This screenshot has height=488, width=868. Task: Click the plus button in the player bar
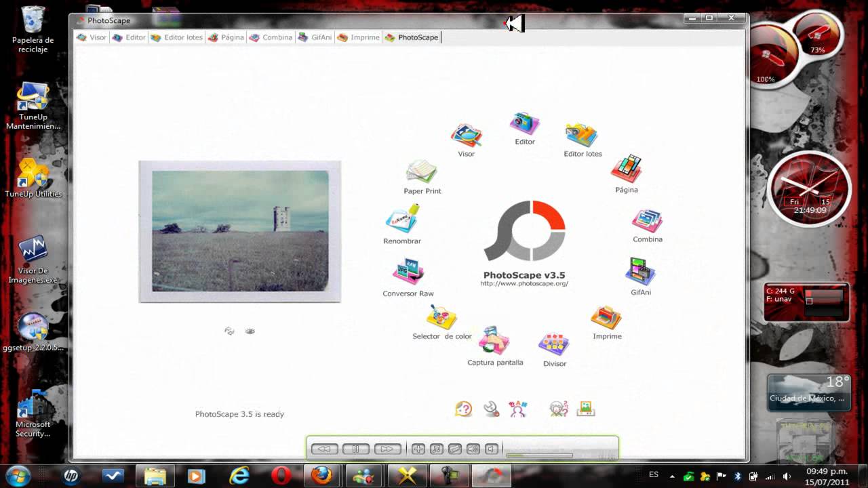coord(418,449)
